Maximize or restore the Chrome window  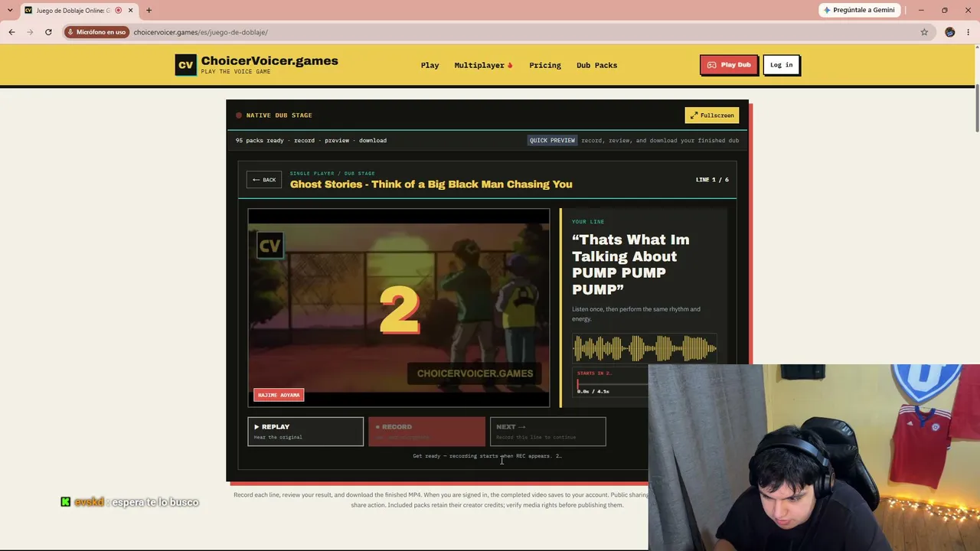pos(945,10)
